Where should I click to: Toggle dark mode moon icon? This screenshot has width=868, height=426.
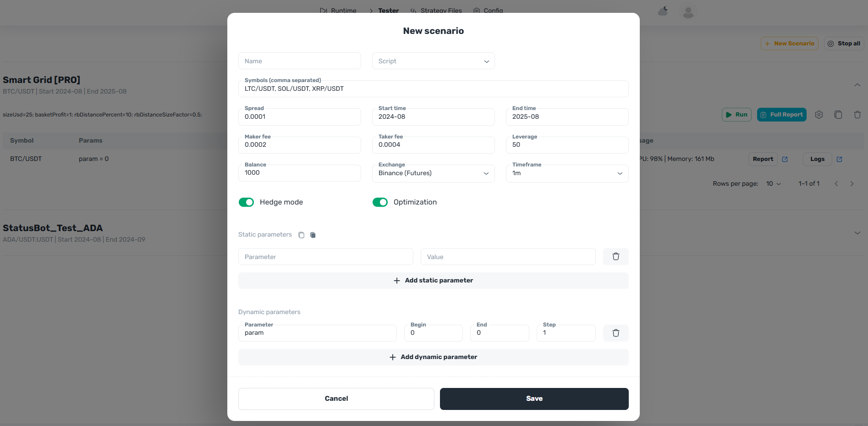(663, 11)
